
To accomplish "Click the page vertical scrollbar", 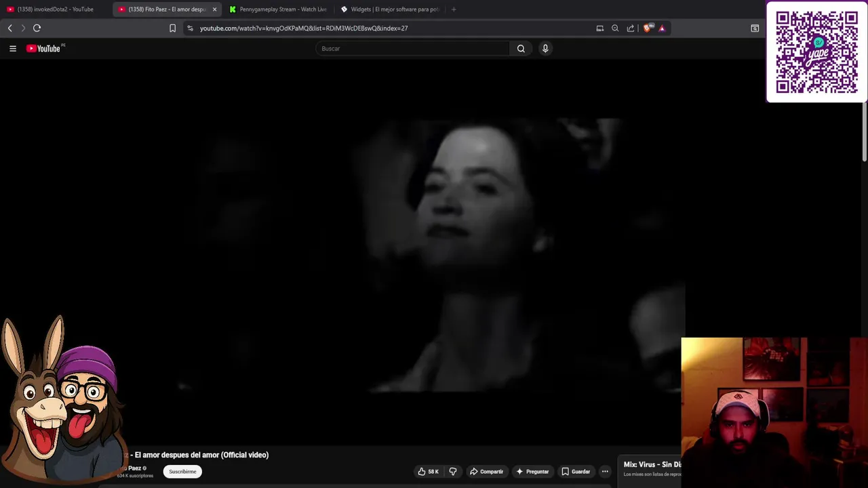I will pyautogui.click(x=865, y=132).
